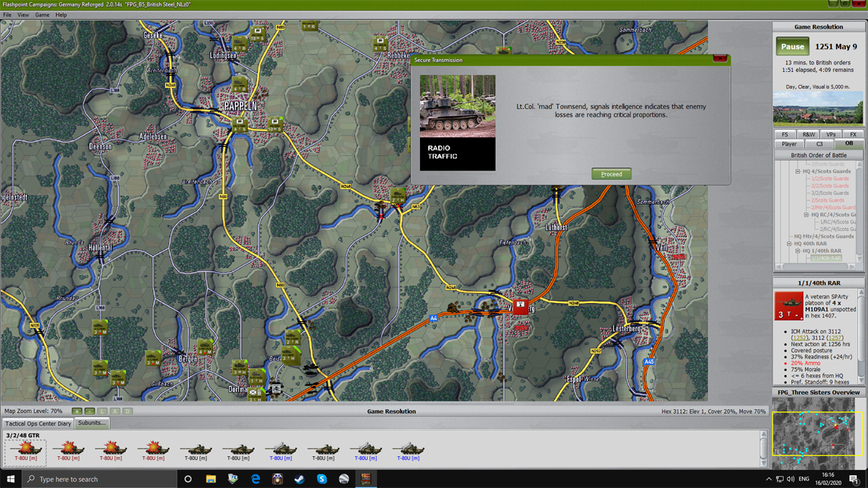
Task: Close the Secure Transmission dialog
Action: click(x=719, y=58)
